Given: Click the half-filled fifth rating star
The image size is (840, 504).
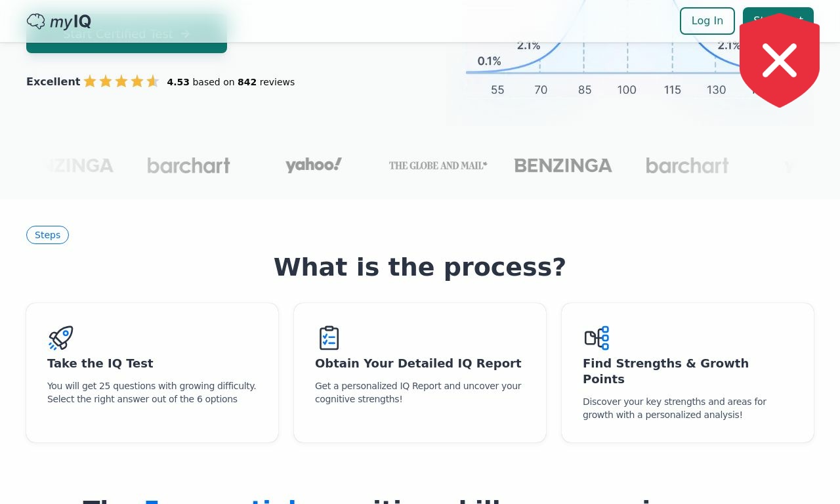Looking at the screenshot, I should [x=153, y=81].
